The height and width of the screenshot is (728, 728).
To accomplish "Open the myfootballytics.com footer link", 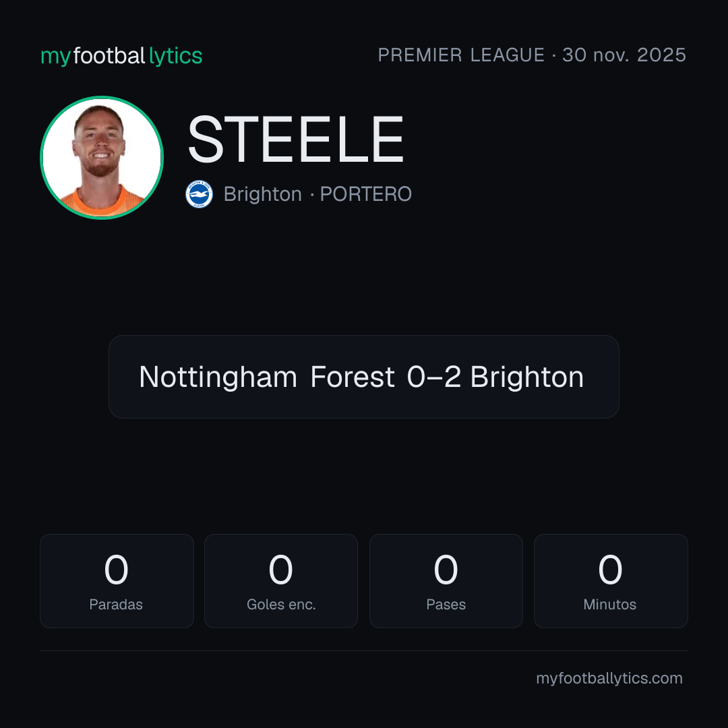I will click(x=609, y=678).
